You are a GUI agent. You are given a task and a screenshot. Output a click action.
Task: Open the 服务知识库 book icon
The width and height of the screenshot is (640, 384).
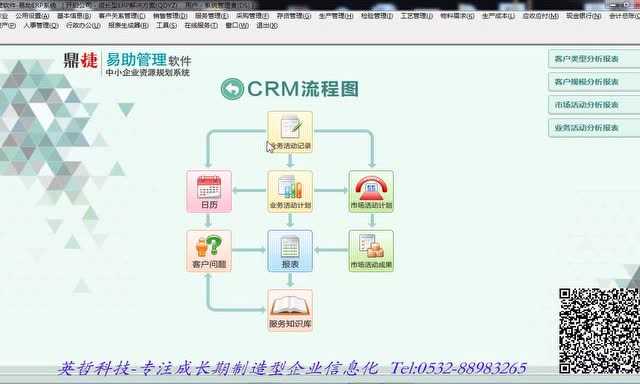[x=290, y=311]
